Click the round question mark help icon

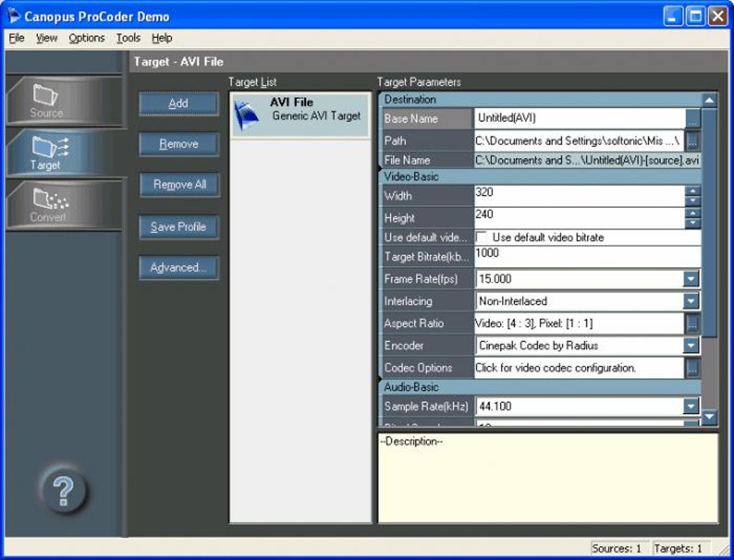63,491
